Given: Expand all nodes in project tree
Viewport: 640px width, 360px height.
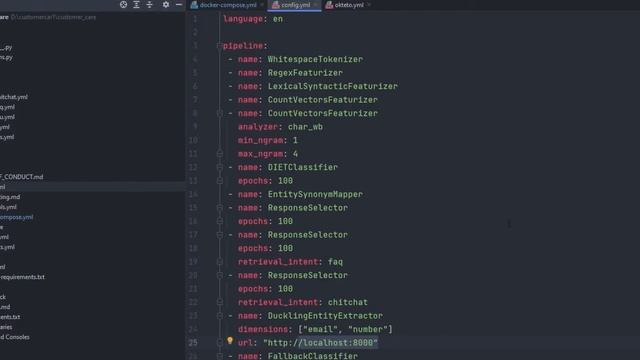Looking at the screenshot, I should point(136,4).
